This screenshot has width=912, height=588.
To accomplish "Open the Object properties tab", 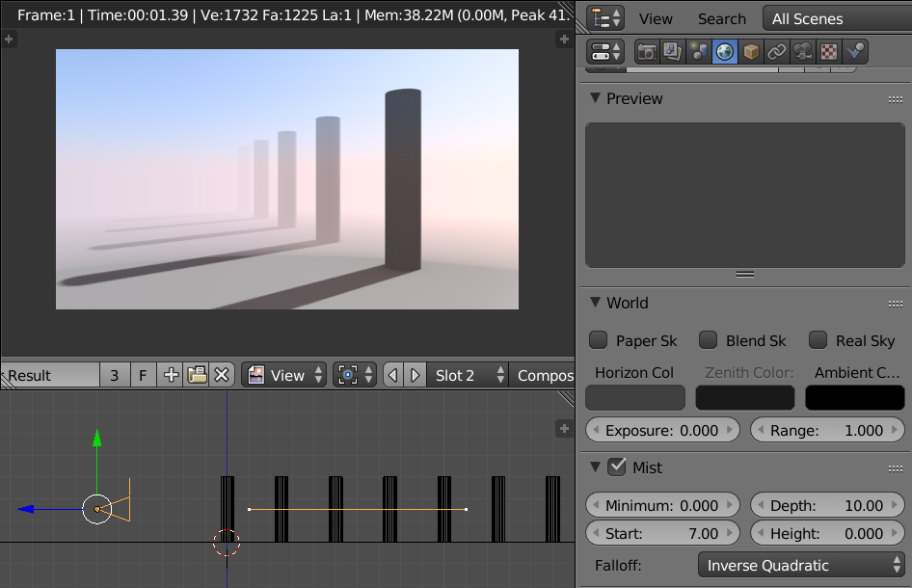I will [750, 51].
